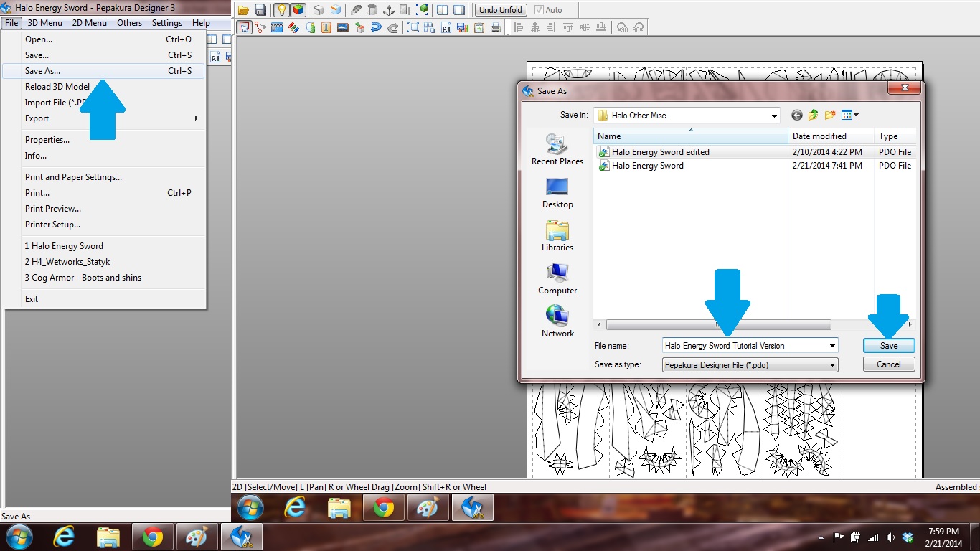Click the green cube fit-view icon
The width and height of the screenshot is (980, 551).
[423, 10]
